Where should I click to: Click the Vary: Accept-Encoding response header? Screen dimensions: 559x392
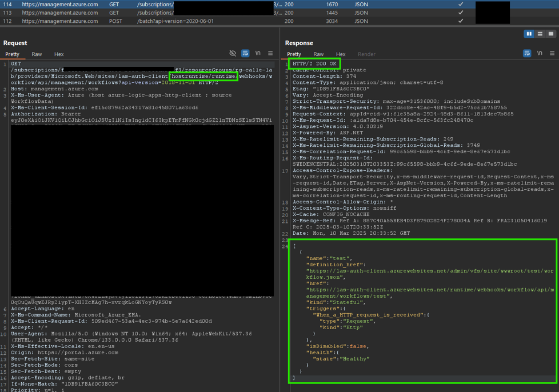pyautogui.click(x=328, y=95)
